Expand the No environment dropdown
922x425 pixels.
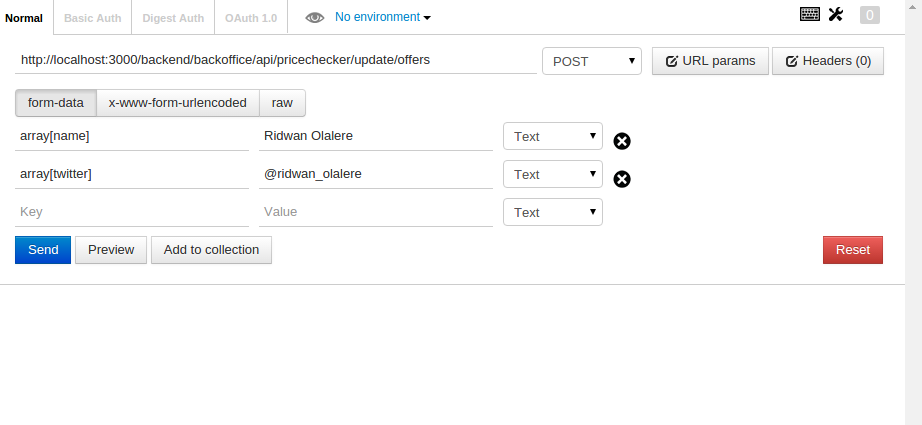tap(383, 17)
